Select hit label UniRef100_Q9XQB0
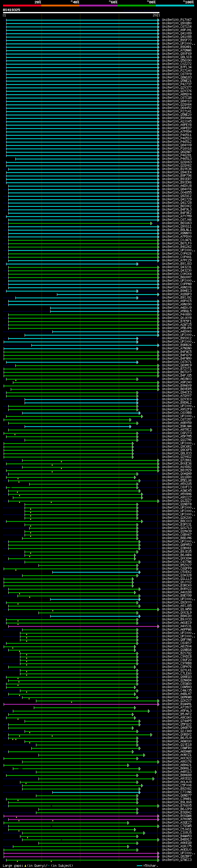Viewport: 197px width, 868px height. (177, 23)
